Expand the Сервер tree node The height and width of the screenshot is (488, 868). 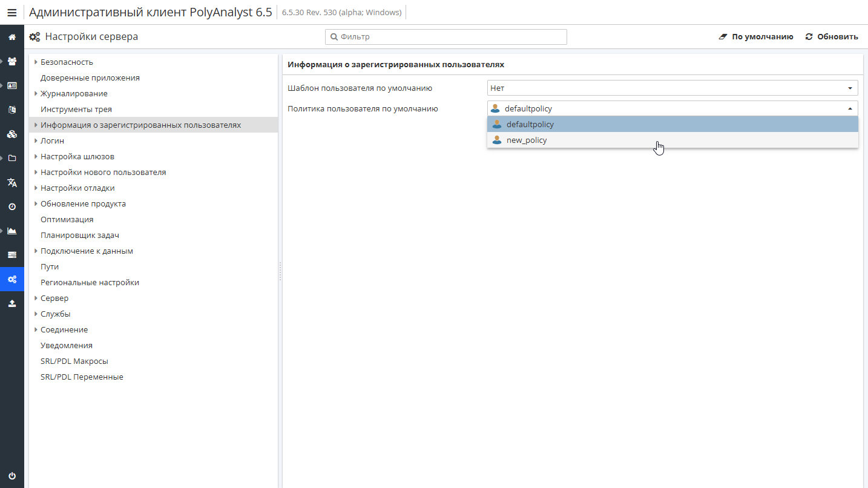36,298
